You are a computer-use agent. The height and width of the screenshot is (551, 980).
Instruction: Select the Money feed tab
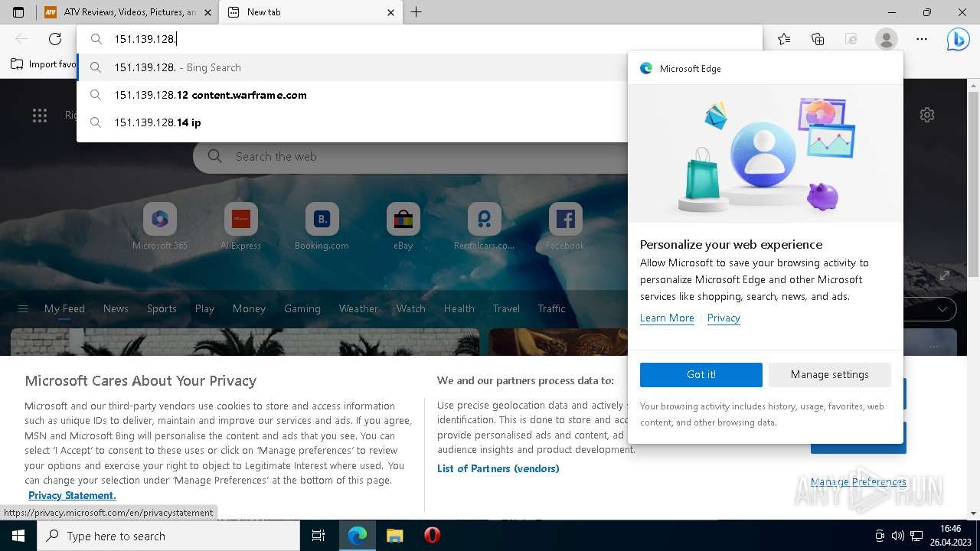click(x=249, y=308)
